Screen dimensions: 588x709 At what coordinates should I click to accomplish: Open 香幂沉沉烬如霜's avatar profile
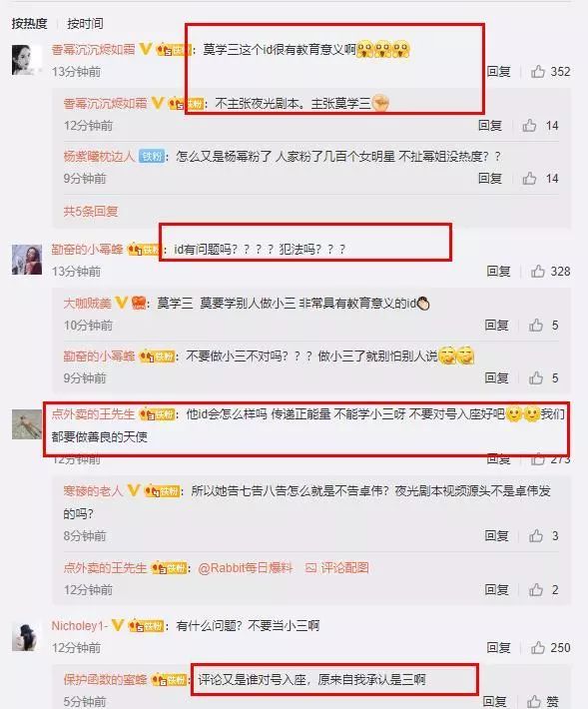point(27,60)
